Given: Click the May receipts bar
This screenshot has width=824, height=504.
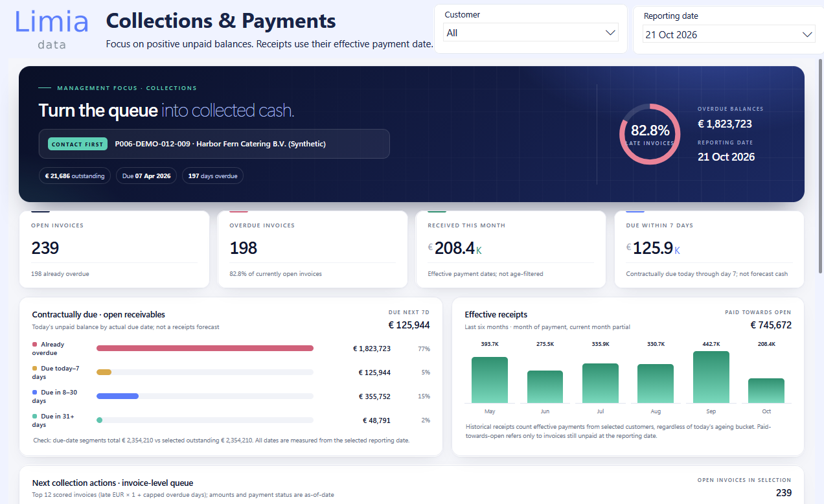Looking at the screenshot, I should pos(490,380).
